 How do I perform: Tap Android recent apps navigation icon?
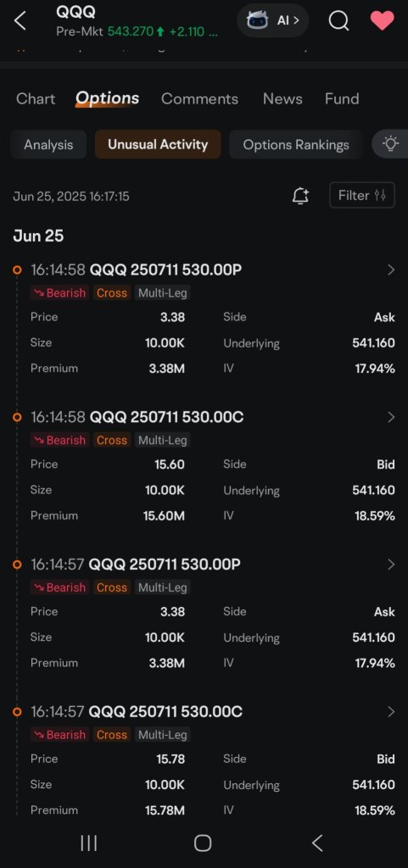[x=88, y=843]
